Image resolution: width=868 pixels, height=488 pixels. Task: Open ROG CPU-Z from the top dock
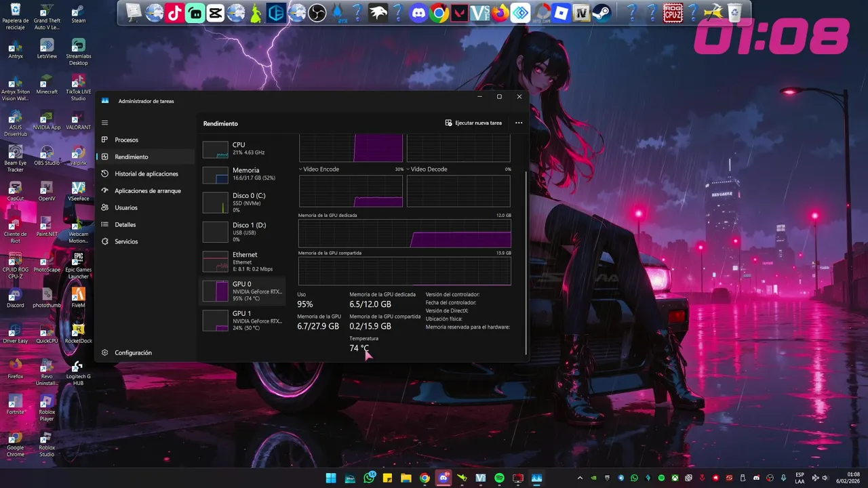click(x=673, y=13)
